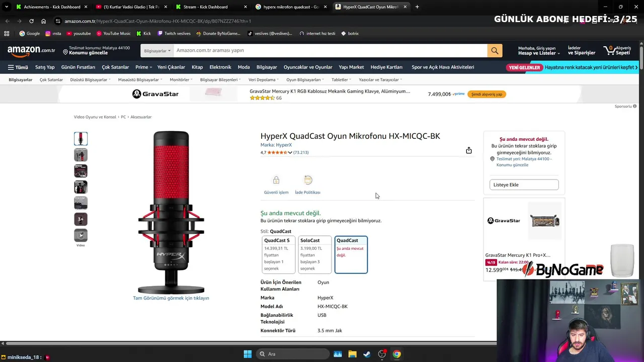644x362 pixels.
Task: Open the internet hız testi bookmark
Action: [x=317, y=33]
